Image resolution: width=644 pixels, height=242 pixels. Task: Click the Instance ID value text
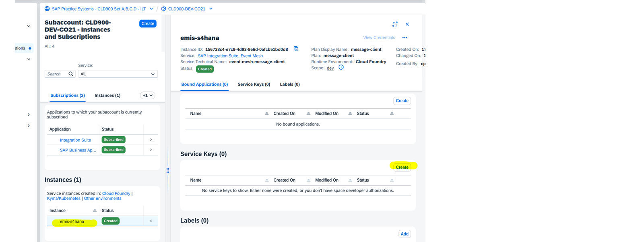pyautogui.click(x=247, y=50)
